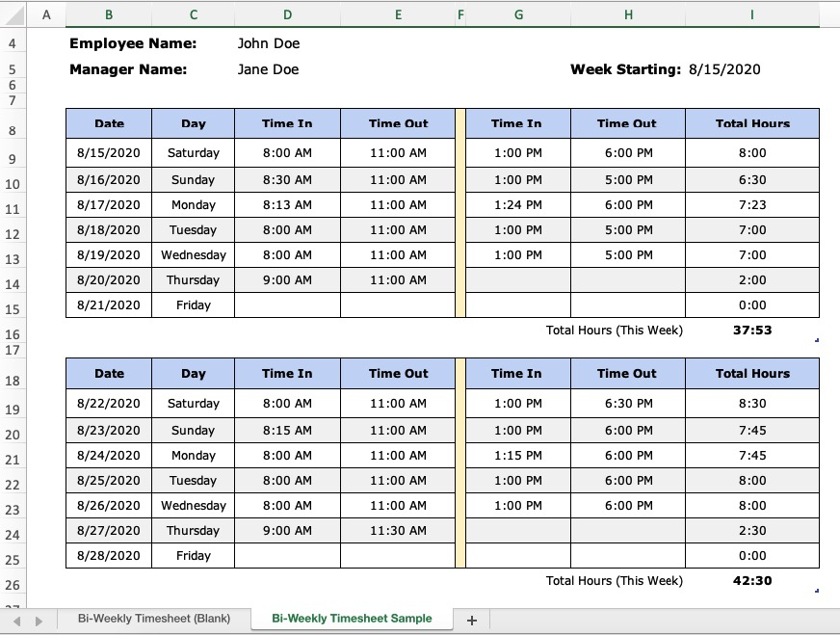Screen dimensions: 840x635
Task: Select column A header
Action: point(46,15)
